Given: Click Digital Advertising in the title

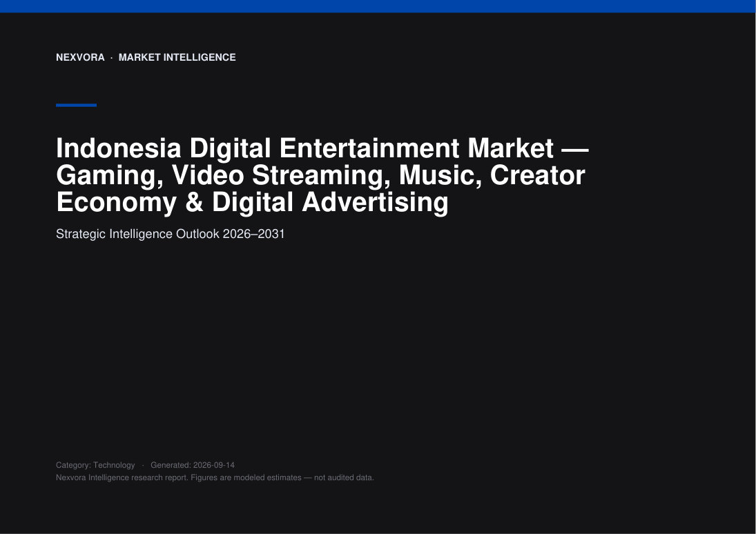Looking at the screenshot, I should [x=330, y=202].
